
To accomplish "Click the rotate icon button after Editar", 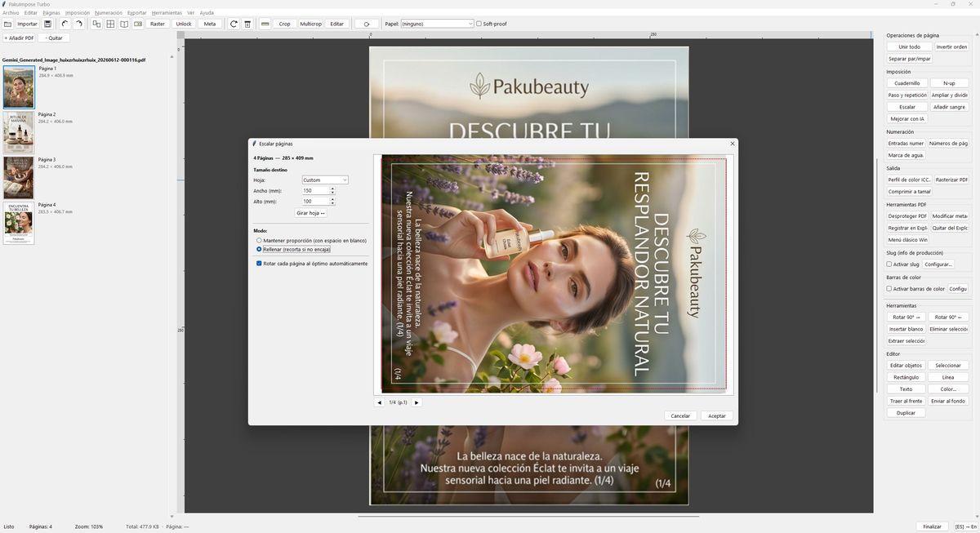I will tap(367, 24).
